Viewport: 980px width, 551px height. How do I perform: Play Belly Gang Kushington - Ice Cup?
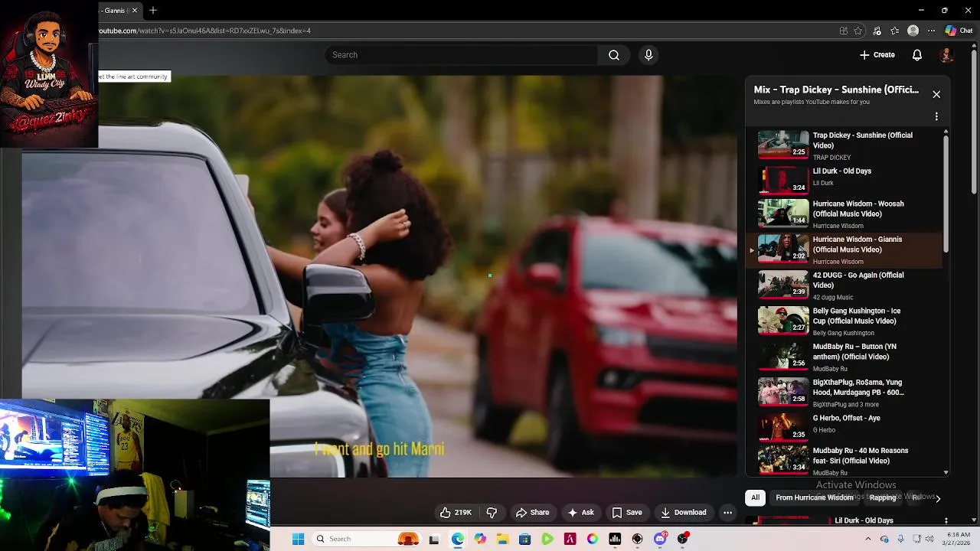(846, 321)
